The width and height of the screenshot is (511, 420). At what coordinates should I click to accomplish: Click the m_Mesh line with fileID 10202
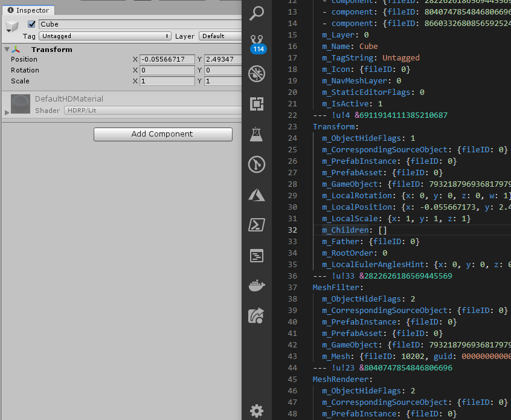(417, 356)
